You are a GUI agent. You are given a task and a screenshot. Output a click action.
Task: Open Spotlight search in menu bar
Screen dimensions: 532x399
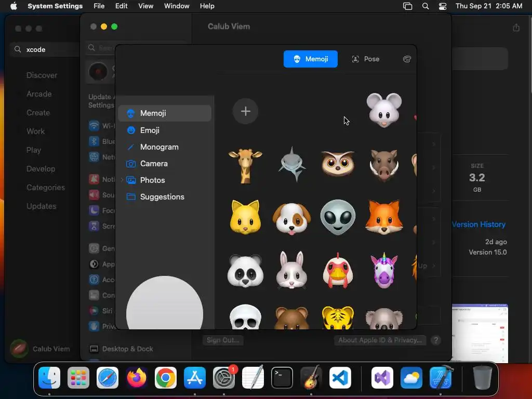[x=425, y=6]
